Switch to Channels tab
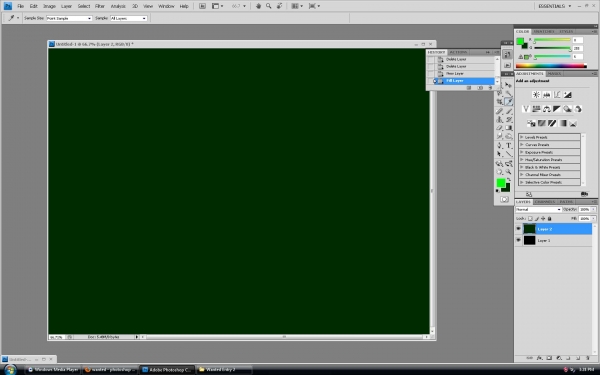This screenshot has width=600, height=375. click(x=545, y=202)
